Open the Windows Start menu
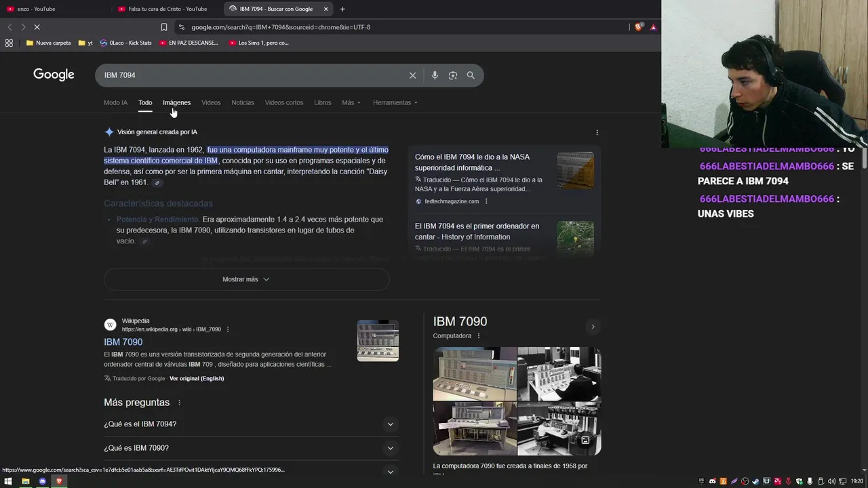Viewport: 868px width, 488px height. click(9, 481)
